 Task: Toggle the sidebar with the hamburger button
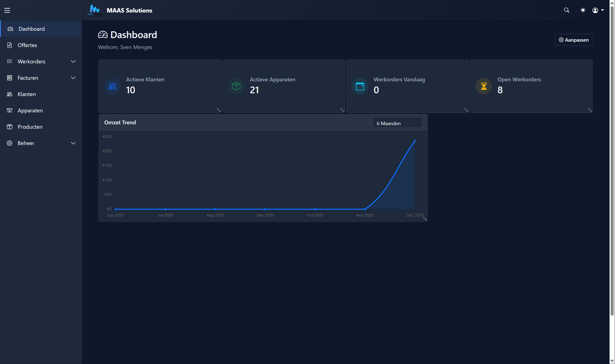point(7,10)
